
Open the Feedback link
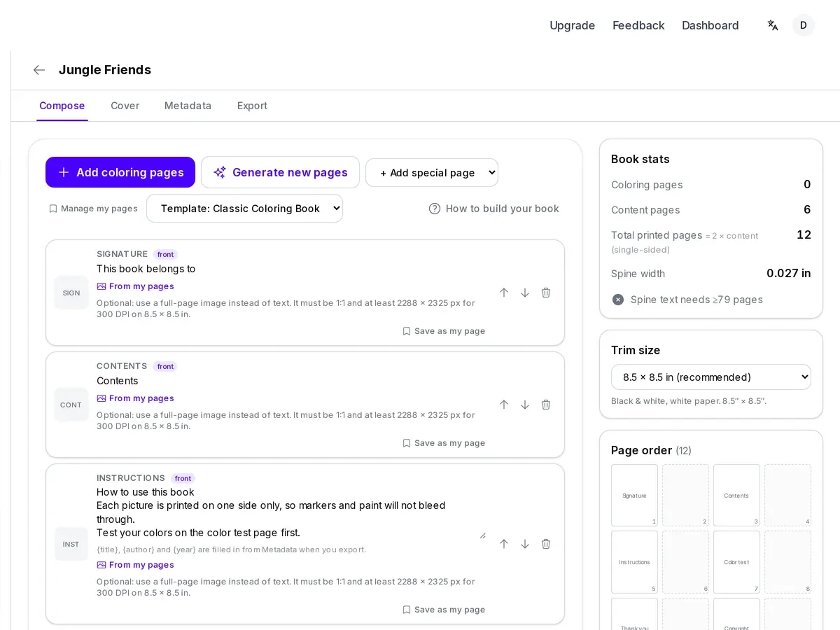(638, 25)
